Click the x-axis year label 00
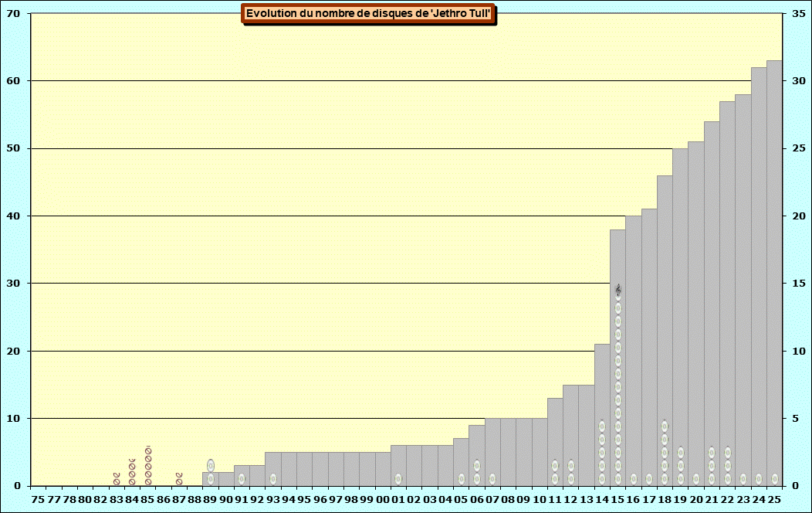The image size is (812, 513). coord(382,500)
